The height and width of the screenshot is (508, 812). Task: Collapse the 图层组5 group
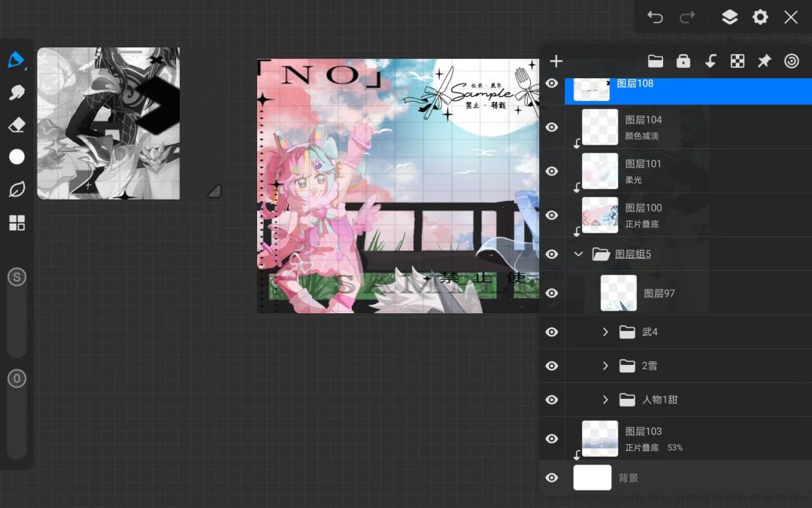(578, 254)
